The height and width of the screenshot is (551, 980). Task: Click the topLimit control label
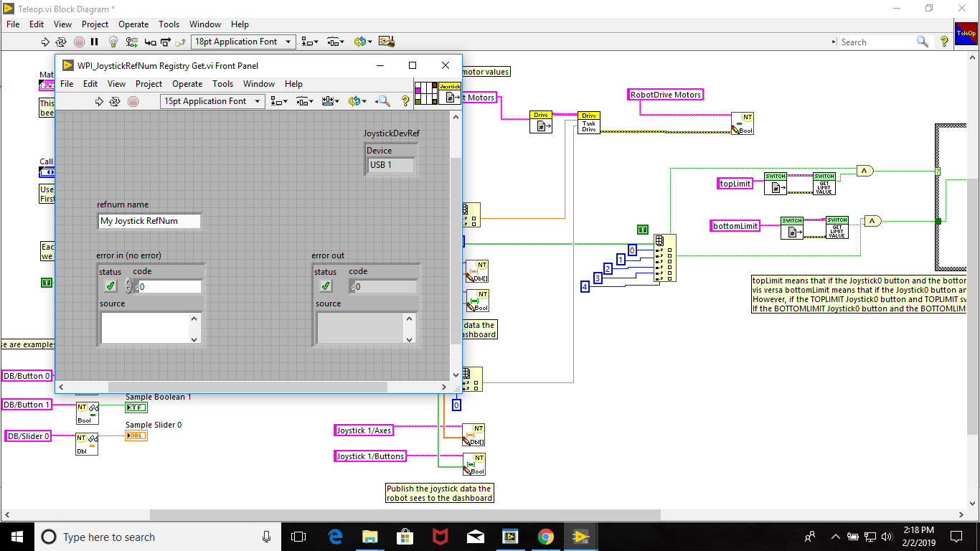[735, 184]
